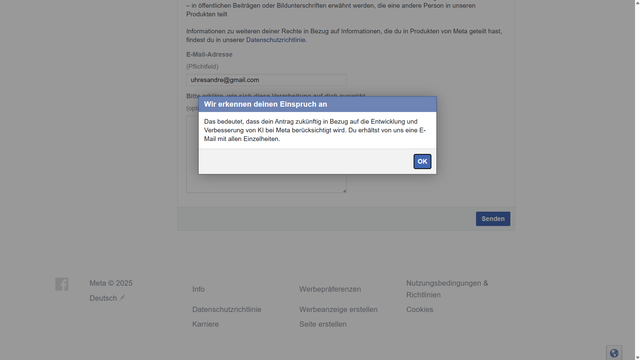Open the Seite erstellen footer link
Viewport: 640px width, 360px height.
[323, 324]
